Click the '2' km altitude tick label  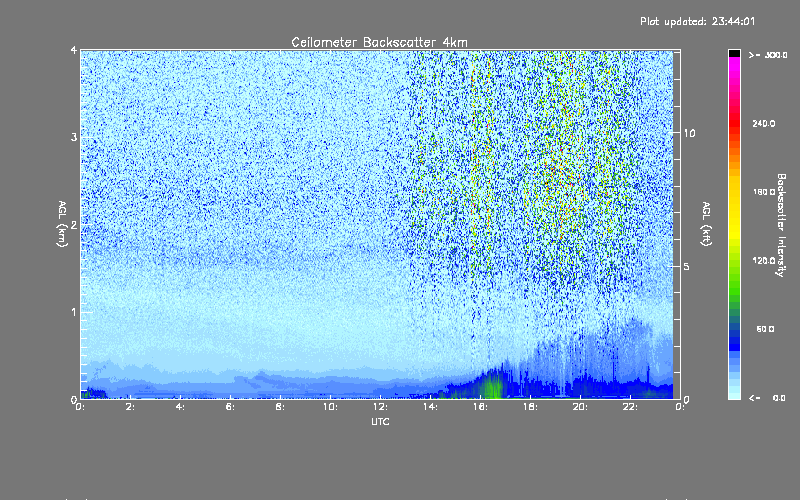[74, 225]
